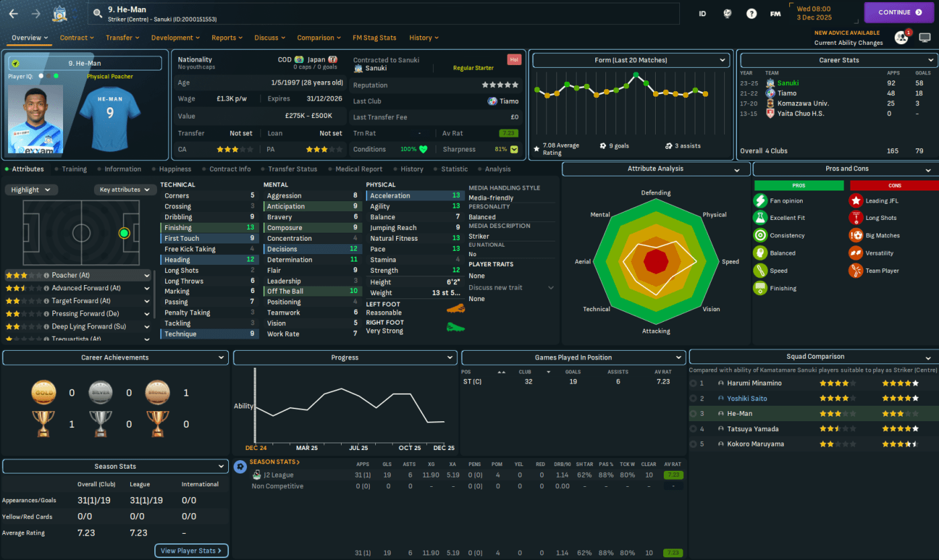Select radio button for Tatsuya Yamada
939x560 pixels.
[693, 429]
